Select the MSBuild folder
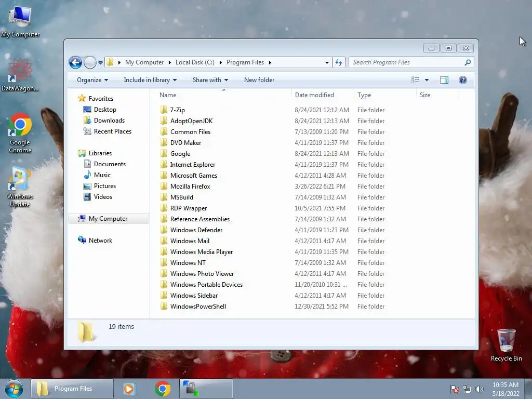 (x=181, y=197)
